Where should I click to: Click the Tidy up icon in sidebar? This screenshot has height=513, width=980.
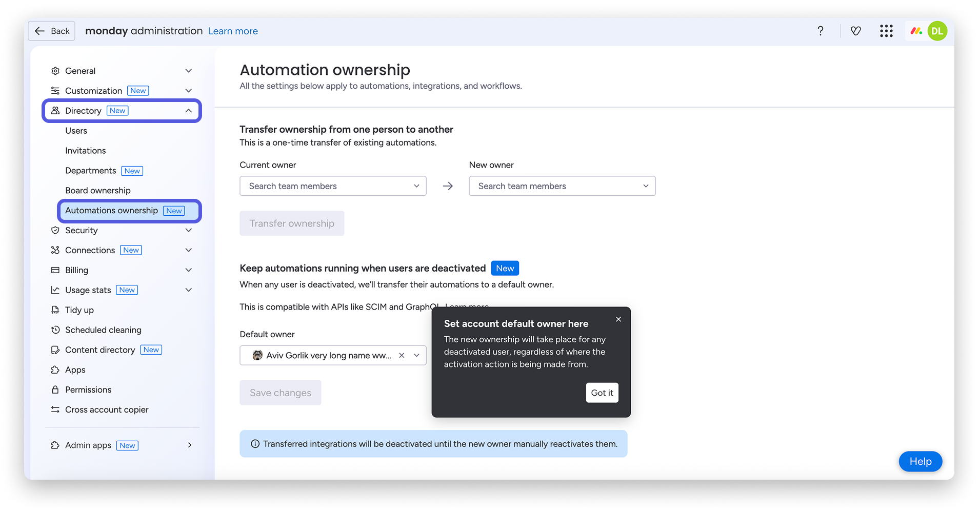(55, 310)
